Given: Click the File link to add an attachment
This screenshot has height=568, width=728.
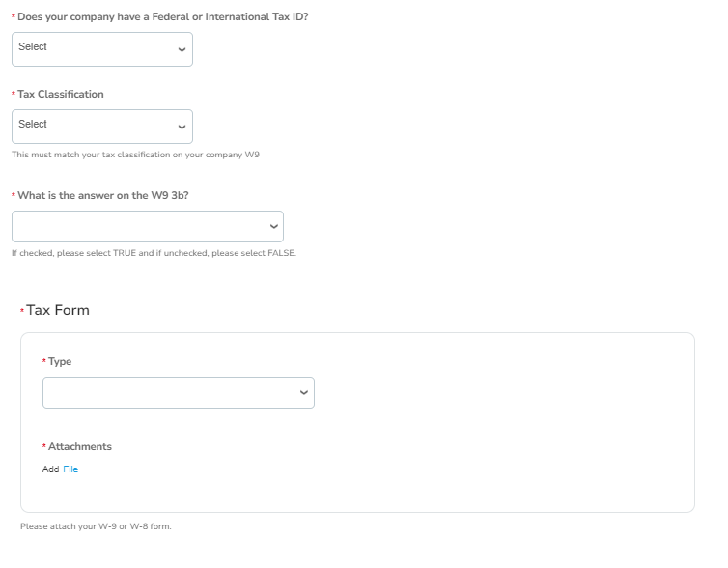Looking at the screenshot, I should tap(70, 469).
